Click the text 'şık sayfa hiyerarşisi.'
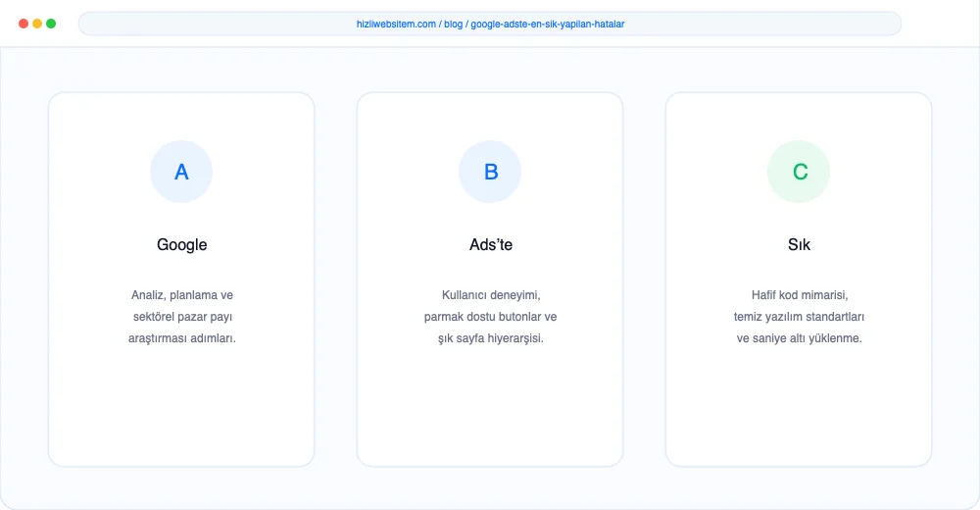Screen dimensions: 980x510 click(491, 338)
